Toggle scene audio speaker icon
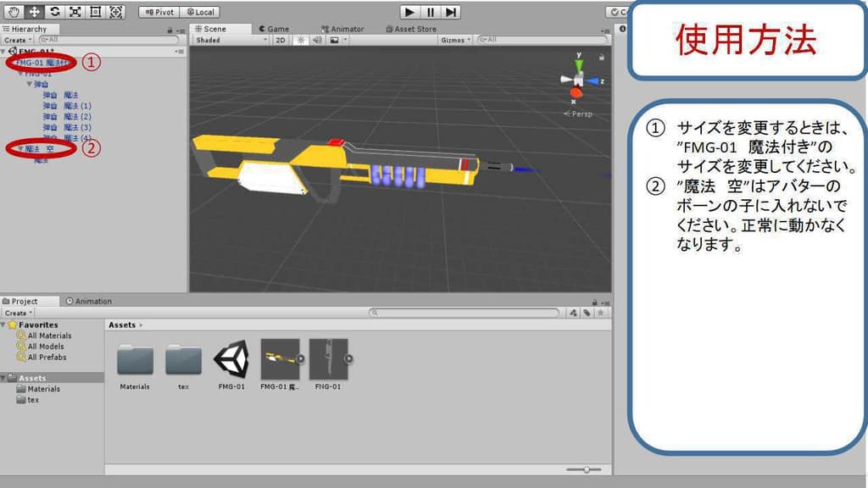The width and height of the screenshot is (868, 488). 316,40
